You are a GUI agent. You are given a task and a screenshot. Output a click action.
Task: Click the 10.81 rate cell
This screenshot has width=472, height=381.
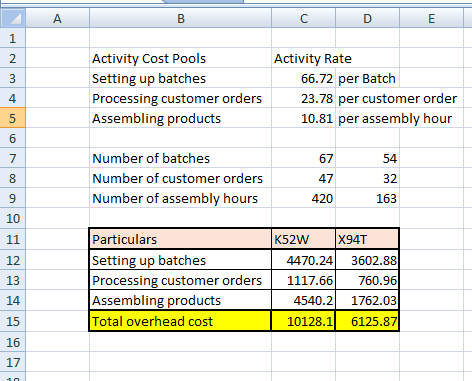point(304,118)
